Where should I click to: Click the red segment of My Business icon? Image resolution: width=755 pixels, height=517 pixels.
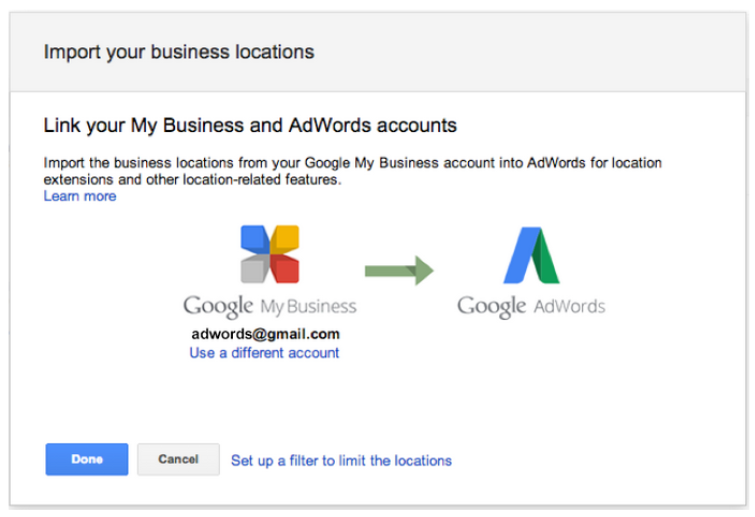tap(285, 268)
